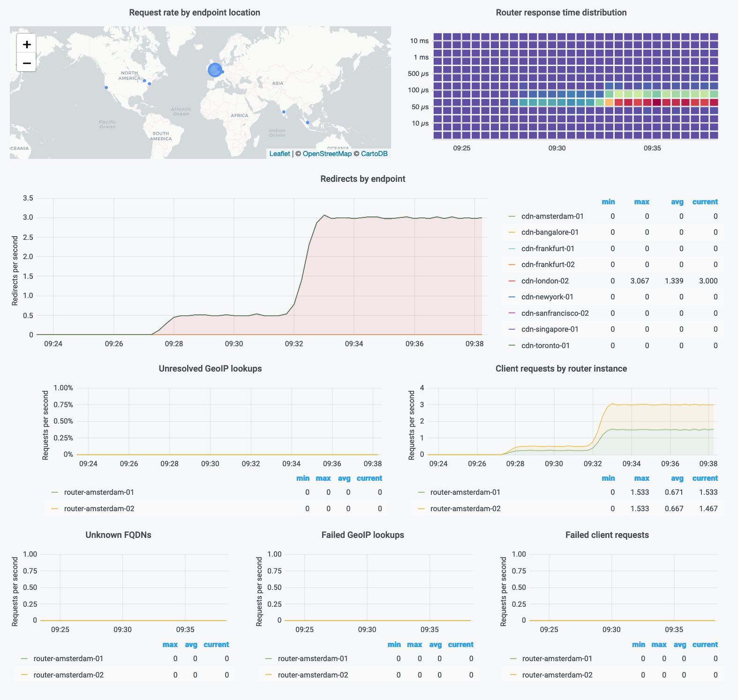The image size is (738, 700).
Task: Sort Client requests legend by max
Action: coord(641,478)
